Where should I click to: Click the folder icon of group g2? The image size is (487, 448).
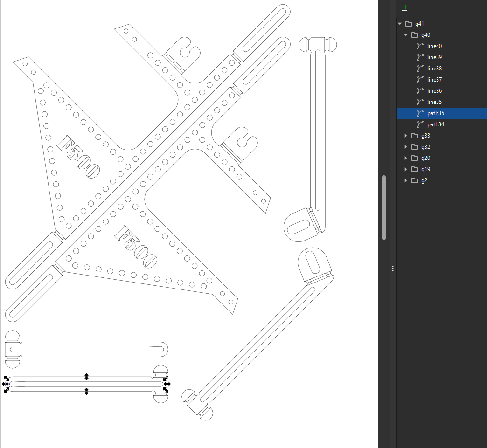[x=415, y=180]
